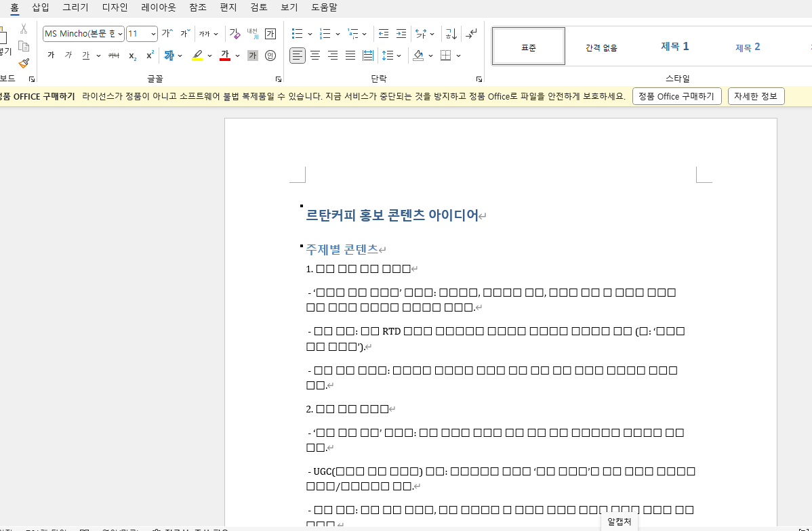Apply 표준 style from gallery
Screen dimensions: 812x531
coord(529,47)
